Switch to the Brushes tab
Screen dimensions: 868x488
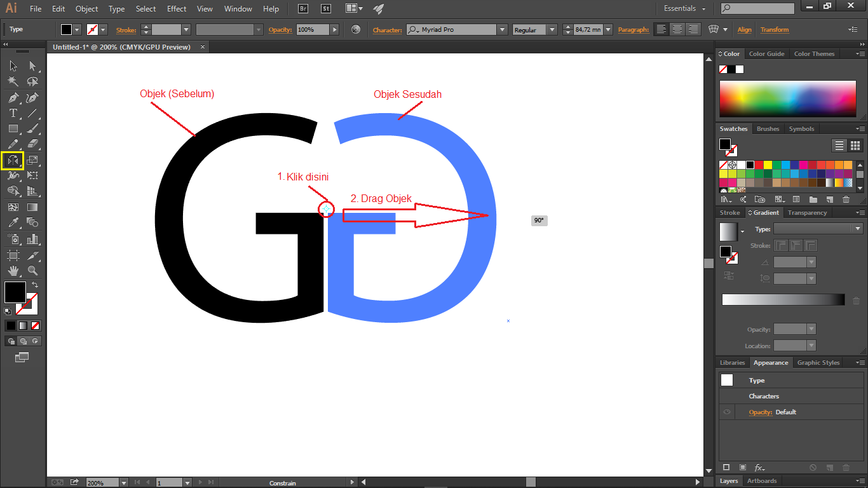click(x=768, y=128)
